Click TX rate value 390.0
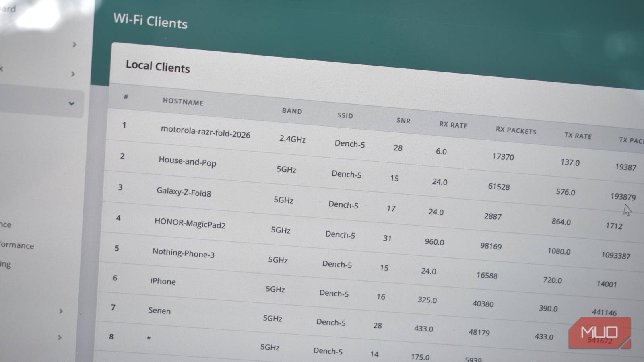644x362 pixels. (x=548, y=309)
